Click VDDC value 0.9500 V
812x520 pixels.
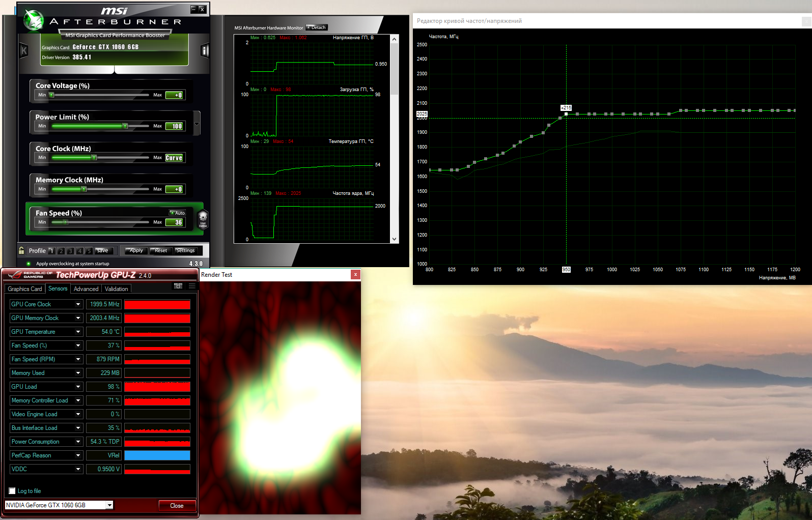point(103,469)
